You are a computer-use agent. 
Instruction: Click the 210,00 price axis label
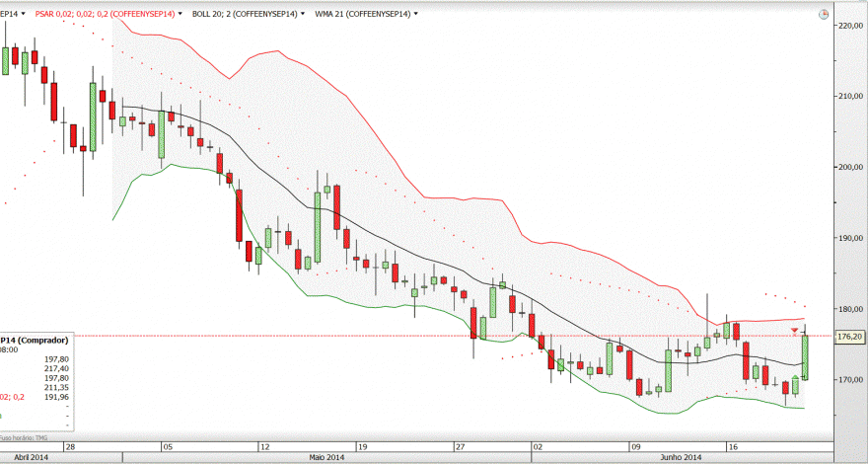[851, 96]
